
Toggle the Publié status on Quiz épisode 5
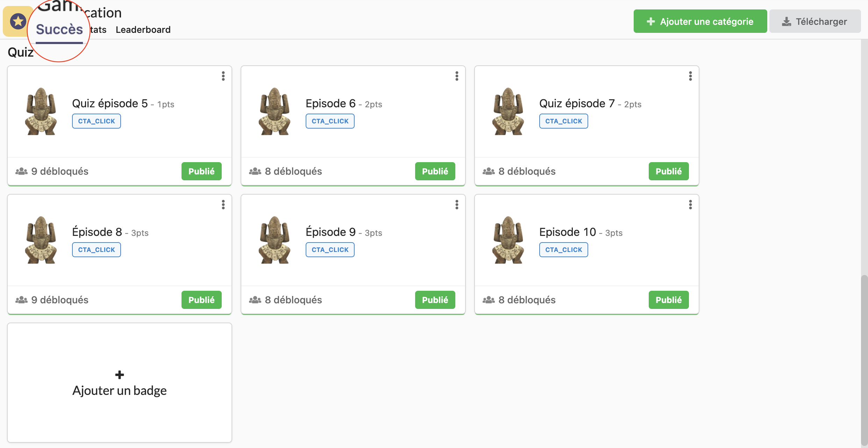(x=201, y=171)
